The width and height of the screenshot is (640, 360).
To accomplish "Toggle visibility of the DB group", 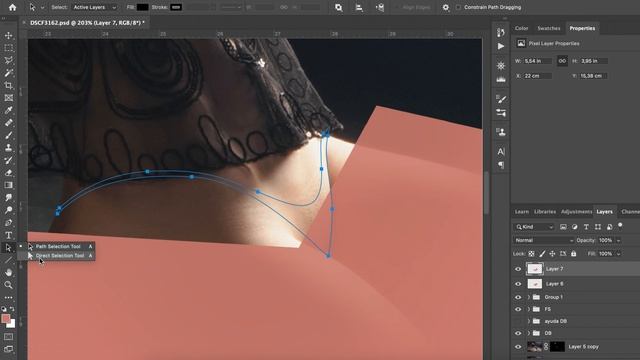I will pyautogui.click(x=518, y=333).
